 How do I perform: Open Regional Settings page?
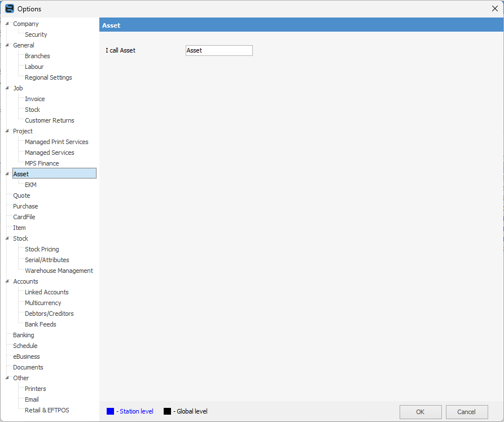[48, 77]
